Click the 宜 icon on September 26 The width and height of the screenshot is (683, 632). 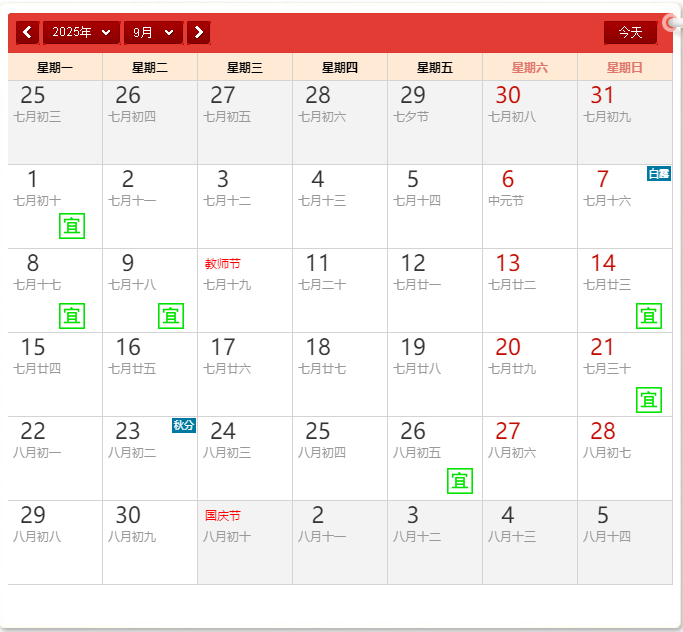[460, 481]
